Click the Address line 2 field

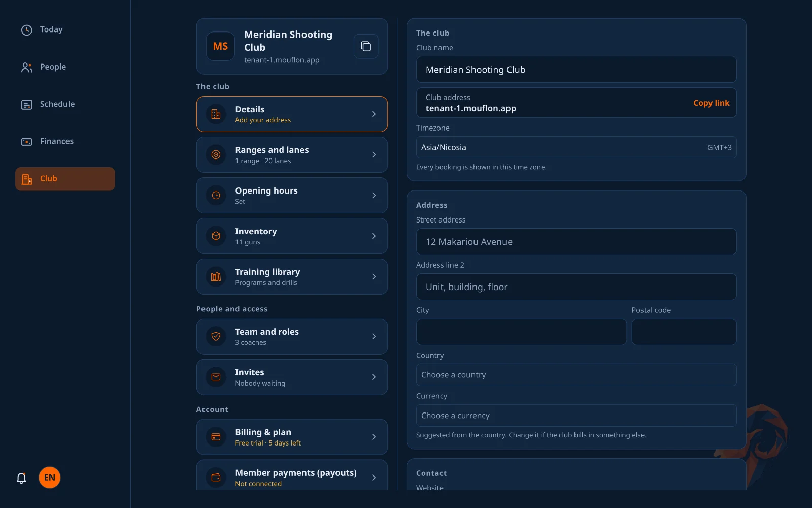coord(576,287)
